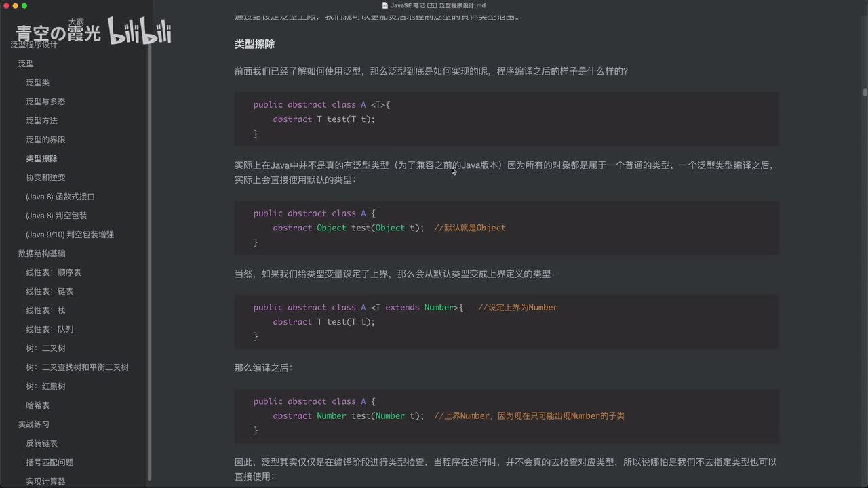Click the text 那么编译之后：

[x=264, y=368]
